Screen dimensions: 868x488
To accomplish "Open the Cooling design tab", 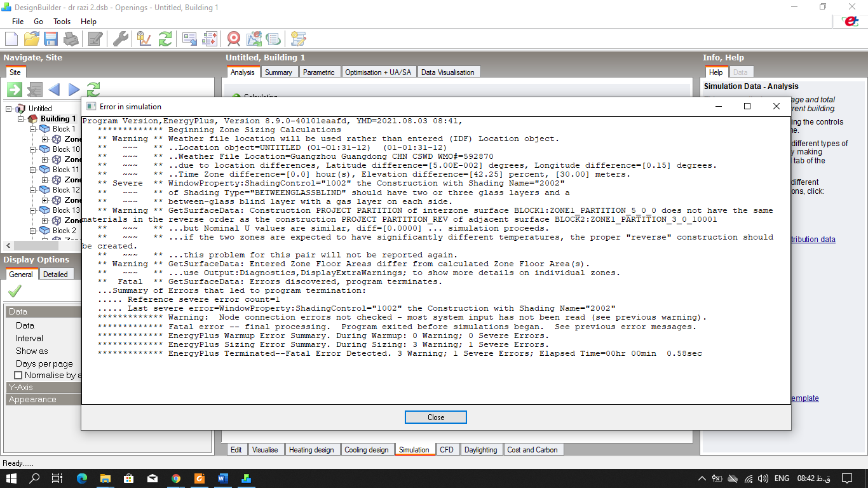I will [x=367, y=450].
